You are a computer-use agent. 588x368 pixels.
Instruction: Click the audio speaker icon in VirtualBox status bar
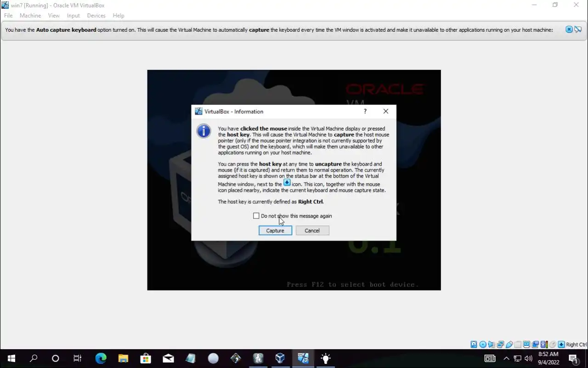point(492,345)
